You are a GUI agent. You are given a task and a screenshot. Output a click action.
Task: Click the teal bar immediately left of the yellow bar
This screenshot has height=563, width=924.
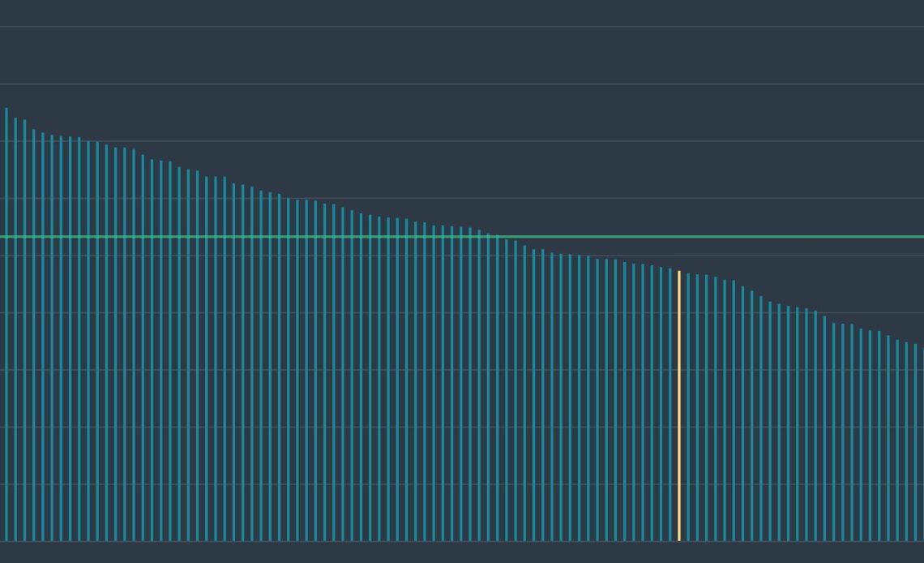[x=670, y=406]
